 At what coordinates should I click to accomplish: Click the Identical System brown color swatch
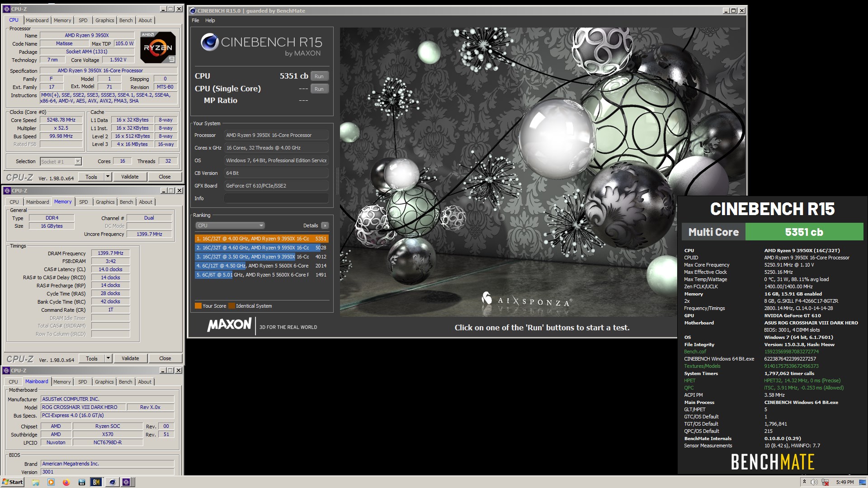click(231, 306)
